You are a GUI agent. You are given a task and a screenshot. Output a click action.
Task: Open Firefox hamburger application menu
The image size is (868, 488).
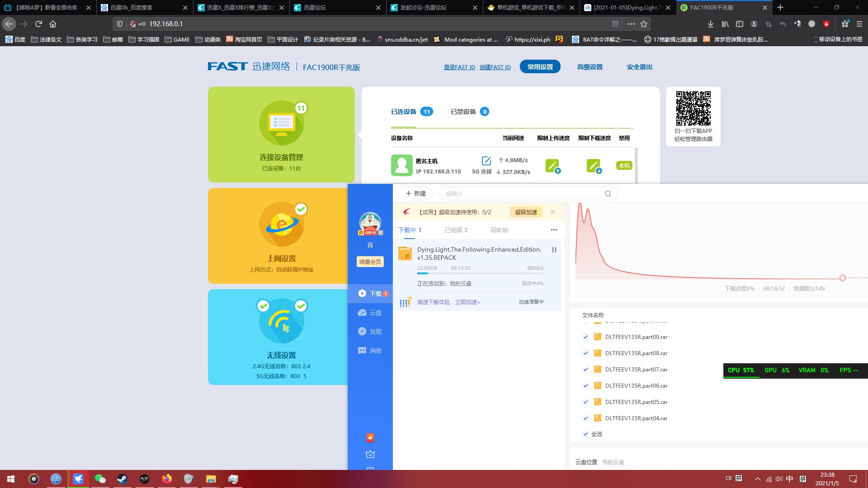pos(859,24)
